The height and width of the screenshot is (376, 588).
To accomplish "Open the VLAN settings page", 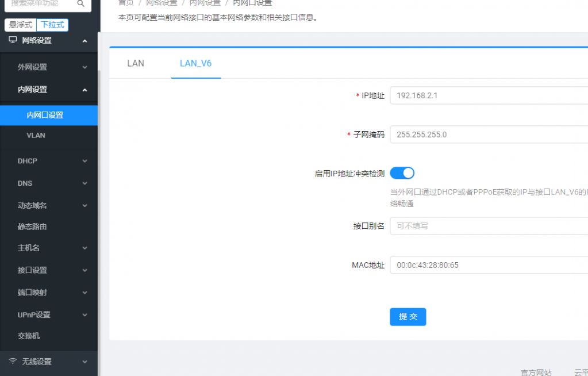I will tap(36, 136).
